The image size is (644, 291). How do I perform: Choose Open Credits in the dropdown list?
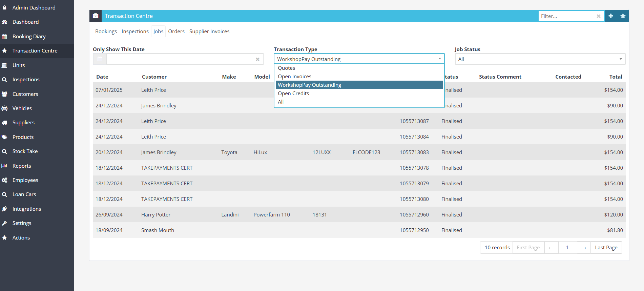359,93
